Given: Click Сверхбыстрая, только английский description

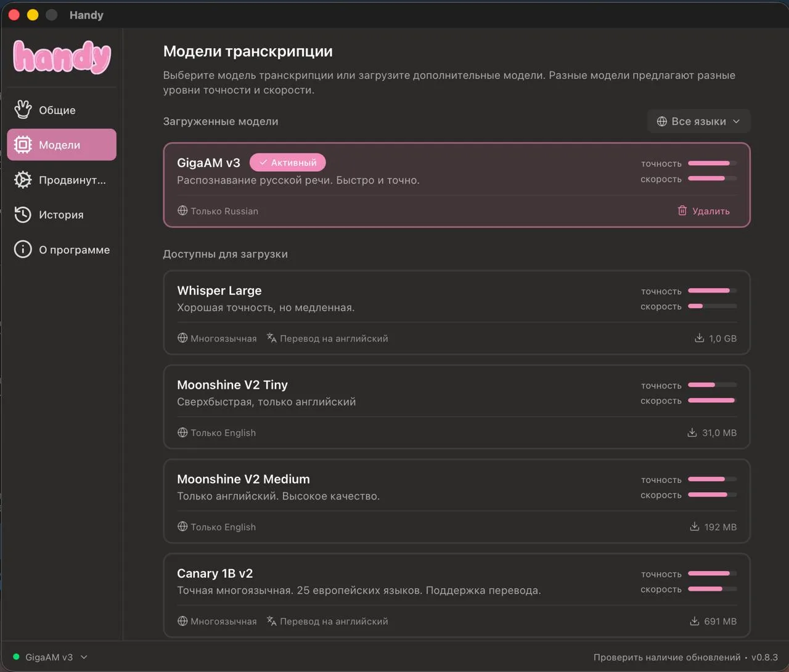Looking at the screenshot, I should [x=266, y=402].
